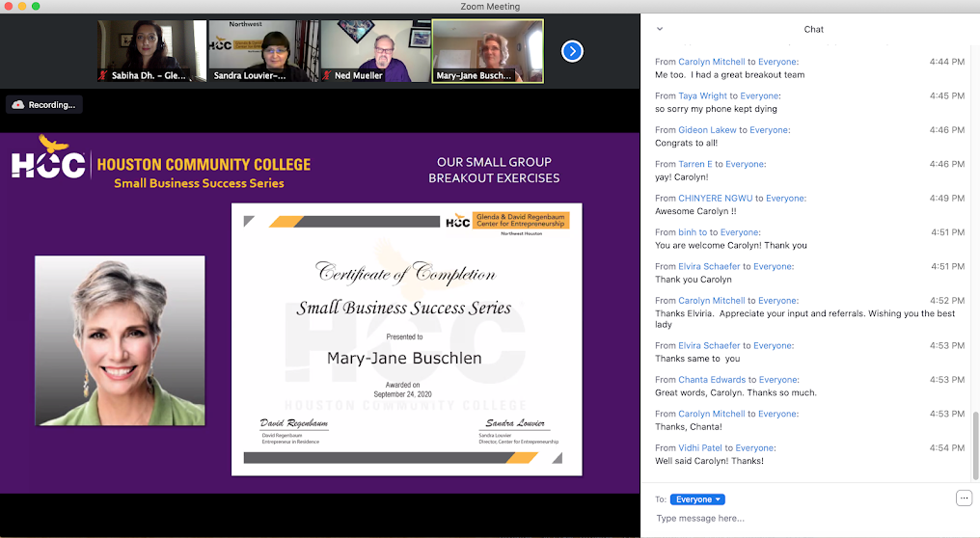Click the next participants arrow button

tap(572, 51)
